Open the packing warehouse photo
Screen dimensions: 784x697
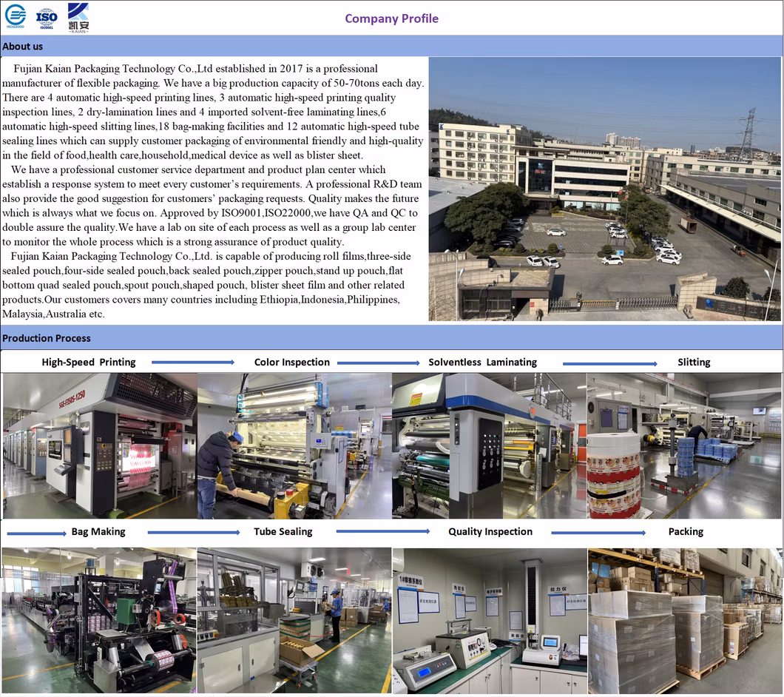click(686, 621)
